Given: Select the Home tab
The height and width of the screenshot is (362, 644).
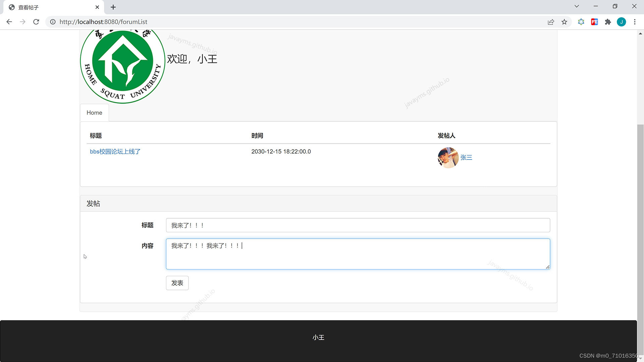Looking at the screenshot, I should coord(94,113).
